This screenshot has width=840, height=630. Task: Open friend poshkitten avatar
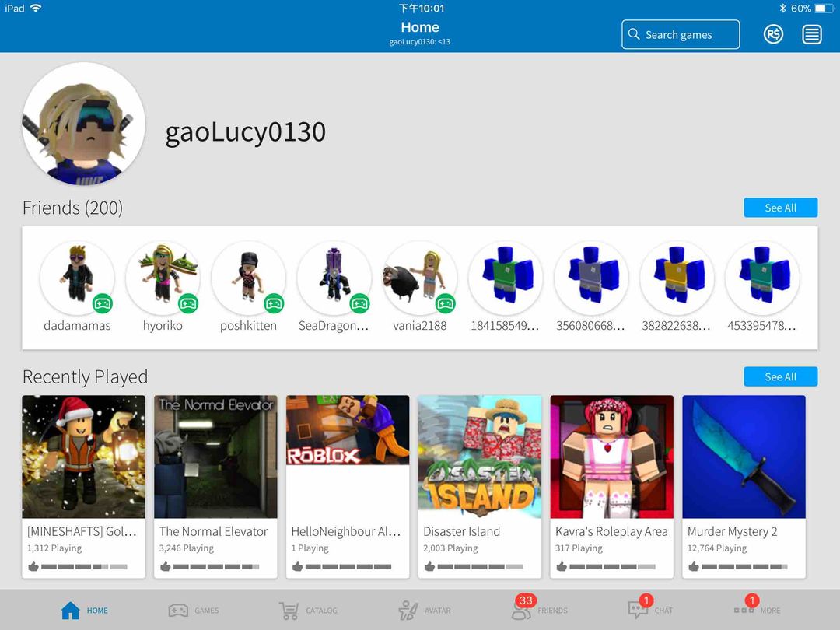(x=249, y=278)
